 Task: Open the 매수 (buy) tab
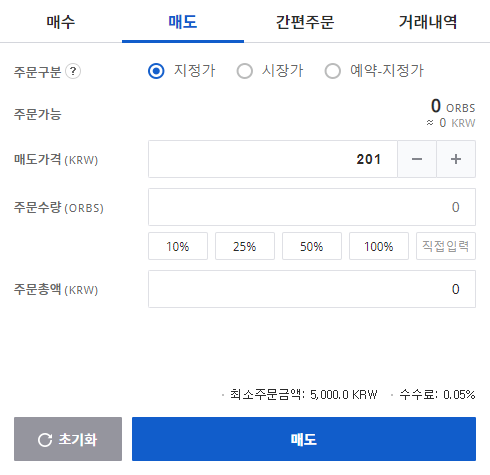[61, 22]
